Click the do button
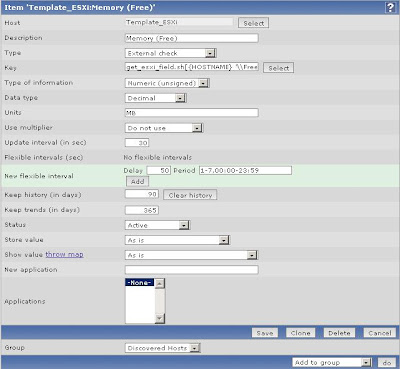Screen dimensions: 400x369 tap(387, 362)
